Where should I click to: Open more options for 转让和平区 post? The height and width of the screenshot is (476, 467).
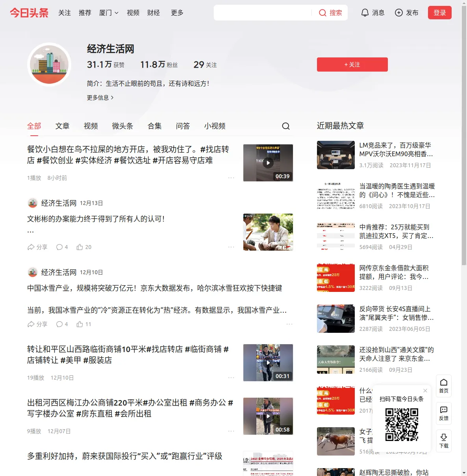tap(231, 378)
